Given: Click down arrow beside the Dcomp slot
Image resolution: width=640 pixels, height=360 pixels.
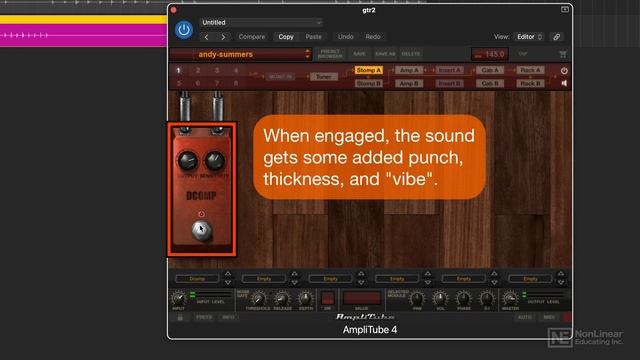Looking at the screenshot, I should (x=228, y=282).
